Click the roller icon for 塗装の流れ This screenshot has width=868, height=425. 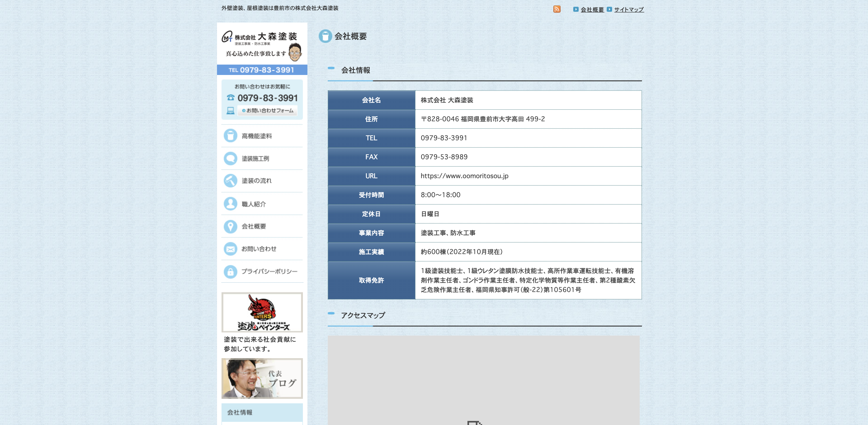tap(231, 181)
